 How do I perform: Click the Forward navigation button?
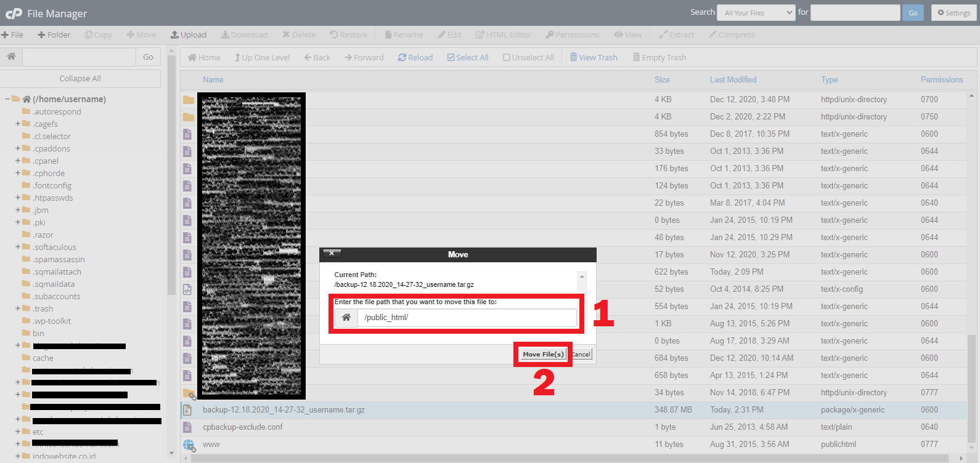[x=364, y=57]
